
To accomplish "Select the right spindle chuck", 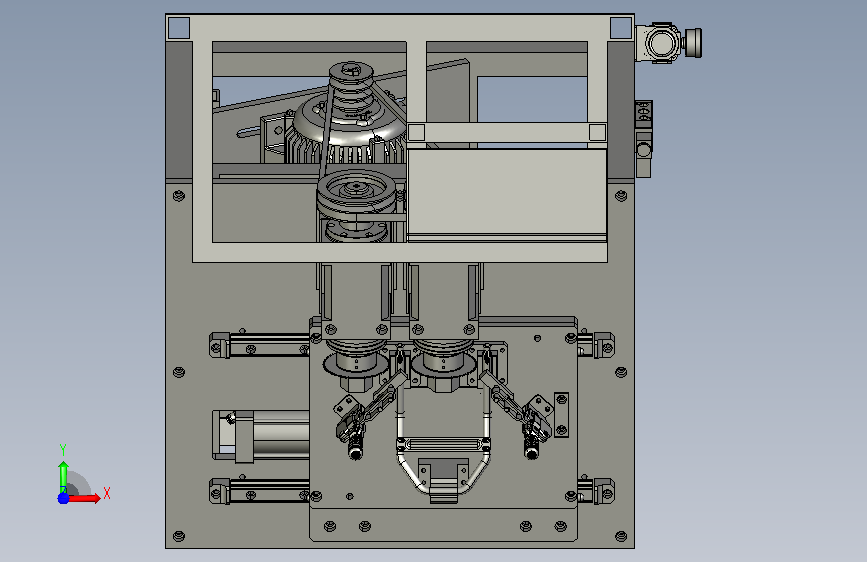I will pos(443,365).
